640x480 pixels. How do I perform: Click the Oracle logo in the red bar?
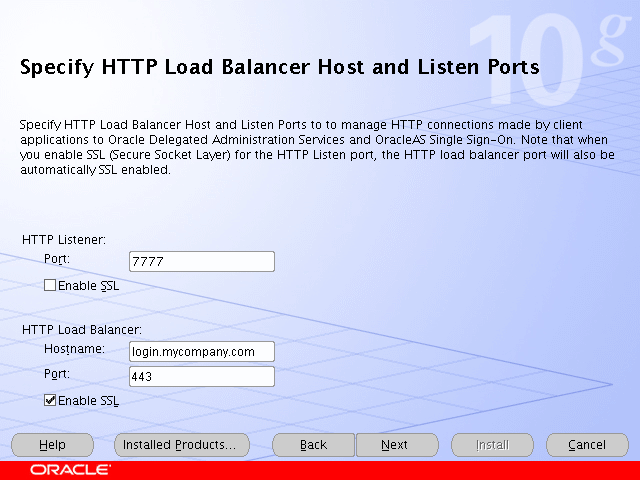click(70, 470)
